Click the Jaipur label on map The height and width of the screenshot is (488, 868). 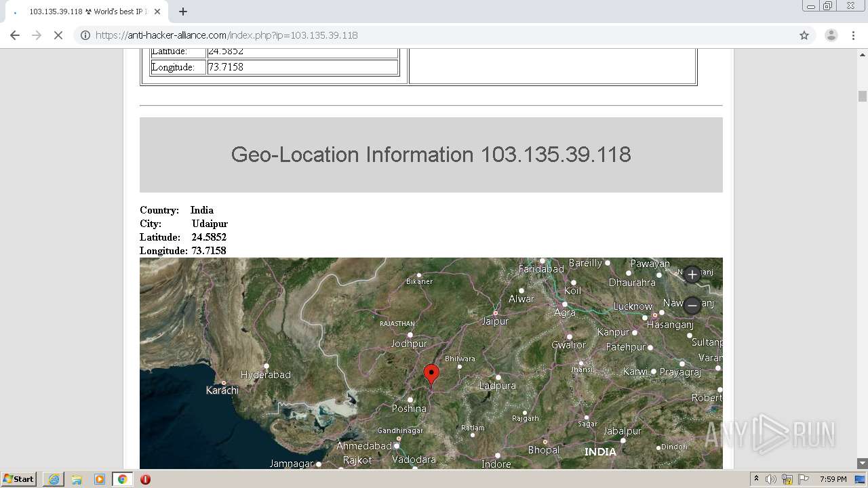[495, 321]
